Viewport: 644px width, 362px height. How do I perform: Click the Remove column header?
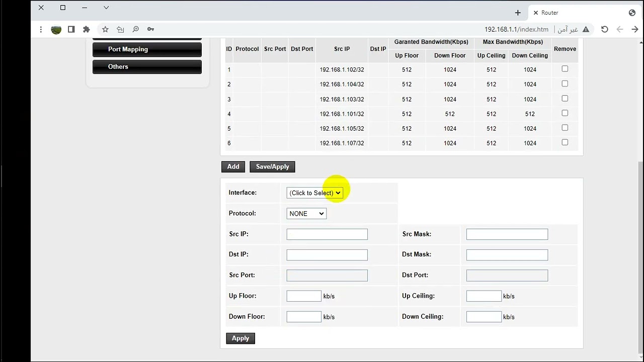(565, 49)
